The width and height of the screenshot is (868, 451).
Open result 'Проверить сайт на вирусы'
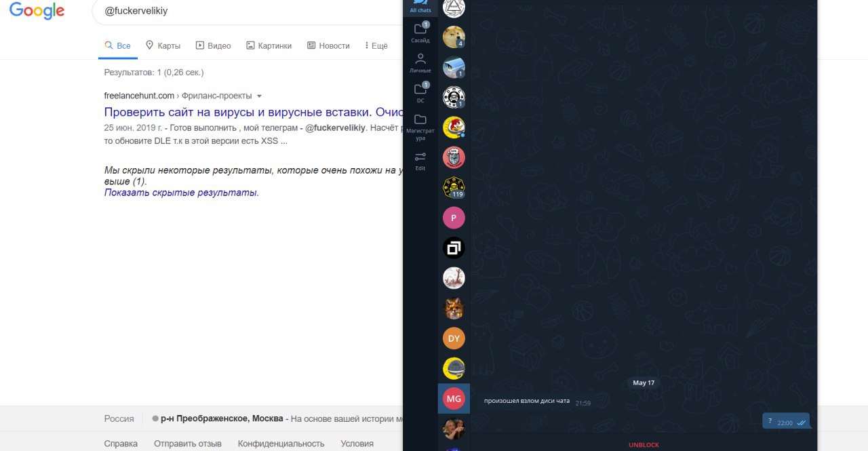[x=254, y=112]
